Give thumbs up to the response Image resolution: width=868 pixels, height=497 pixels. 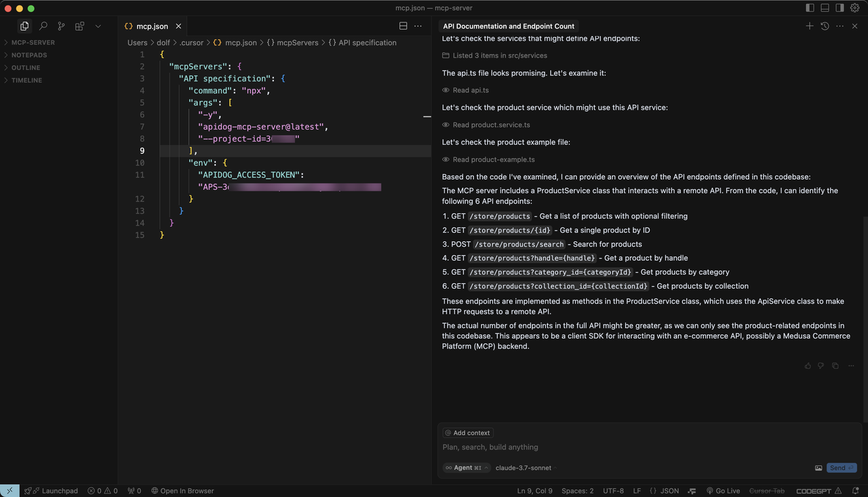pyautogui.click(x=808, y=365)
